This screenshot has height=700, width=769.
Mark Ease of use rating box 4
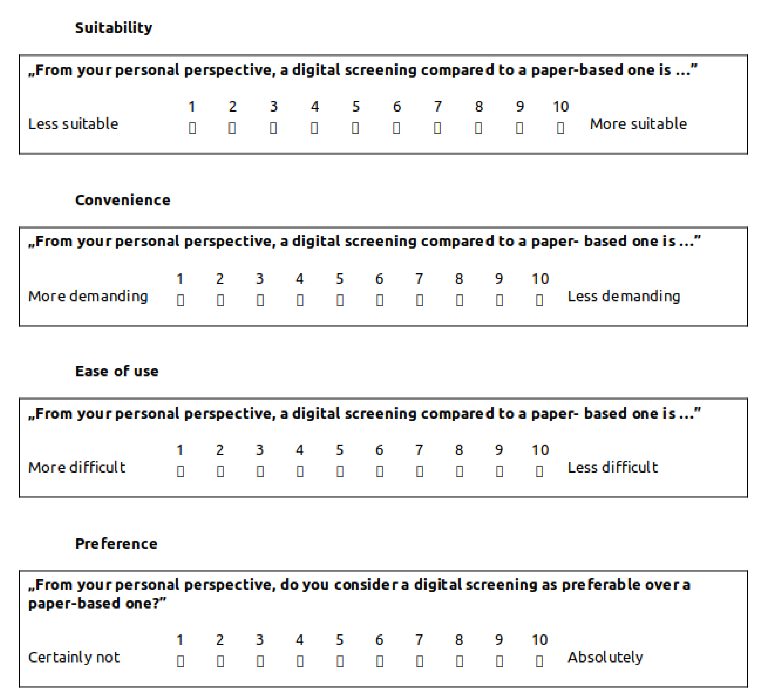[300, 472]
